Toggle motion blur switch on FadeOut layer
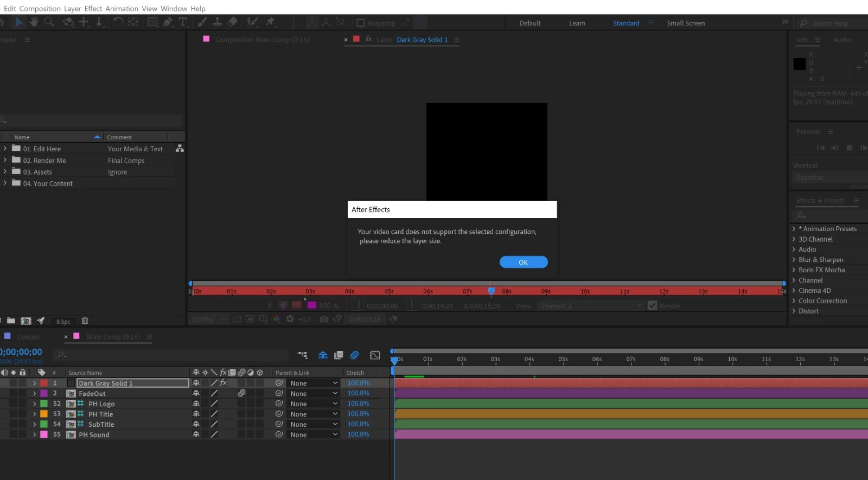The height and width of the screenshot is (480, 868). [241, 393]
